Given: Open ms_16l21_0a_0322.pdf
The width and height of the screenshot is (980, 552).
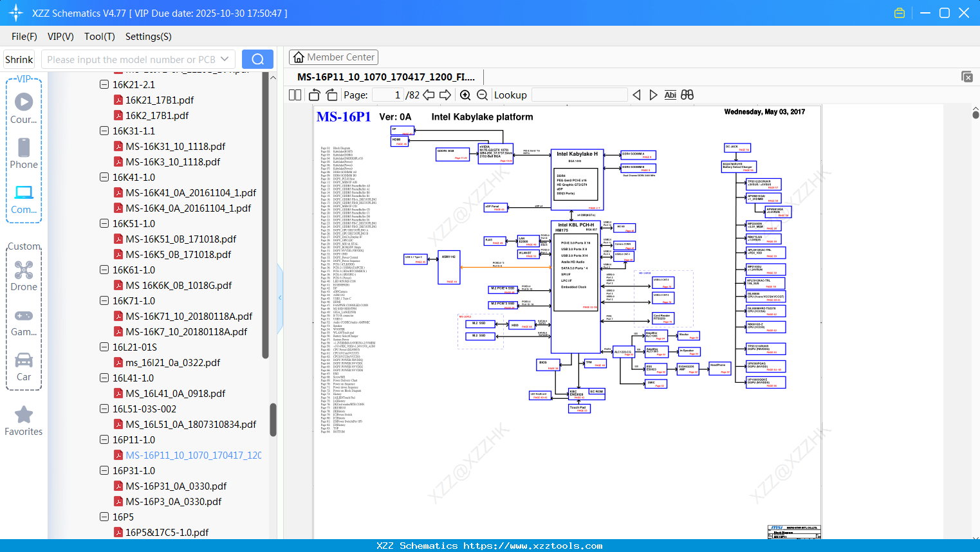Looking at the screenshot, I should click(x=173, y=362).
